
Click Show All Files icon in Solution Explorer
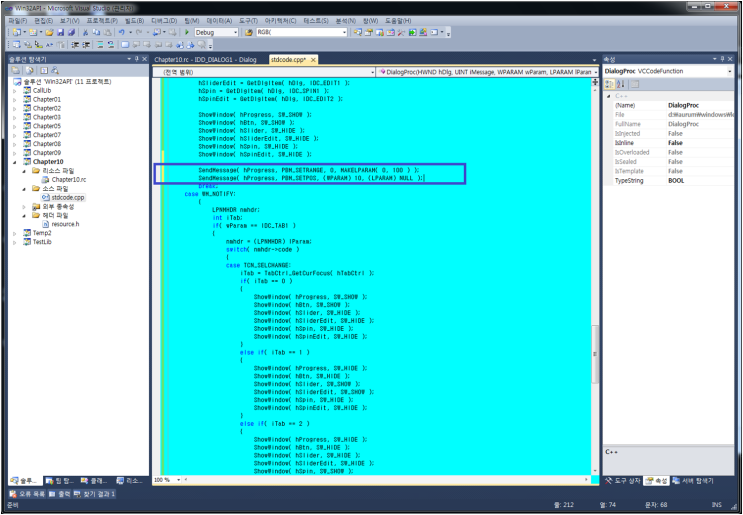point(30,70)
